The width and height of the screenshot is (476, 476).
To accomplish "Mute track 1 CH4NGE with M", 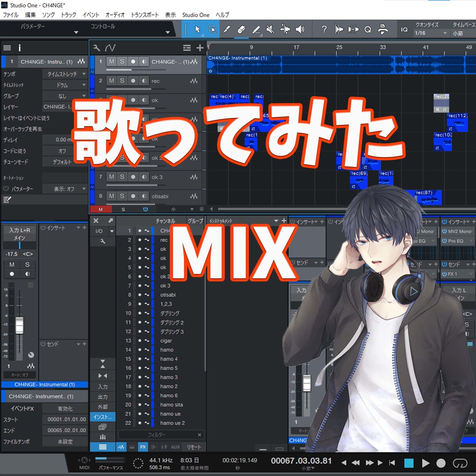I will tap(112, 62).
